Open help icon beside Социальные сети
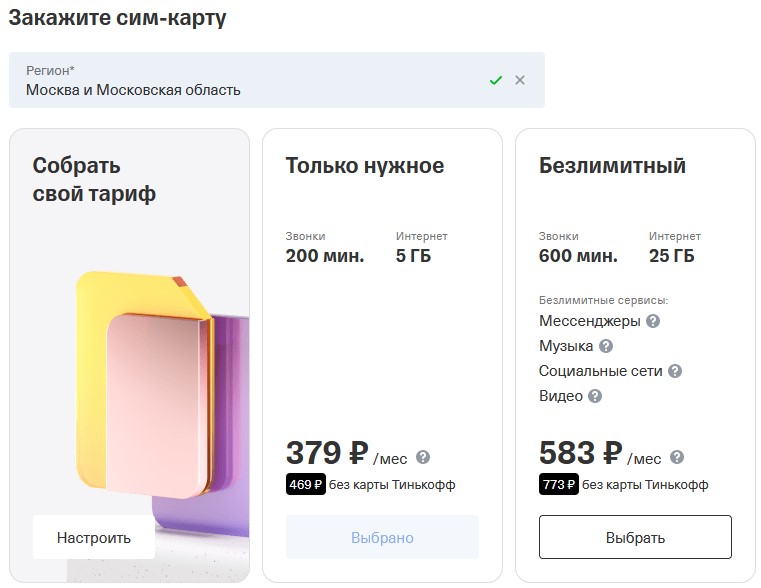The width and height of the screenshot is (761, 588). point(675,371)
